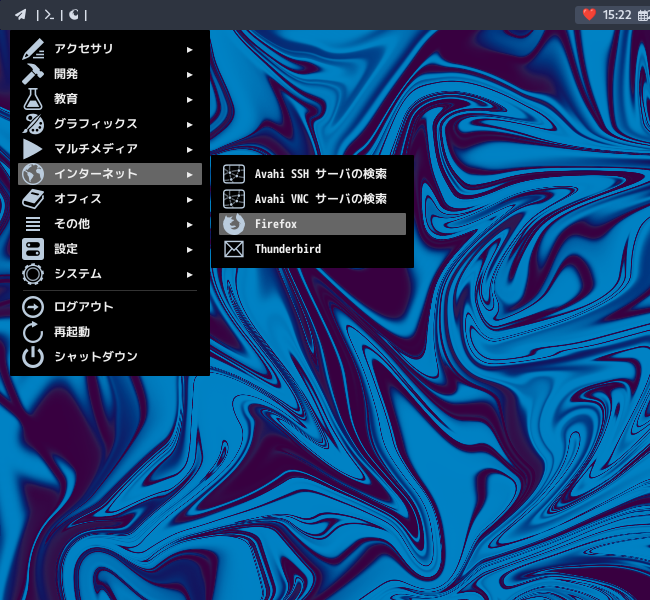Click the 教育 flask icon
Screen dimensions: 650x600
tap(33, 99)
